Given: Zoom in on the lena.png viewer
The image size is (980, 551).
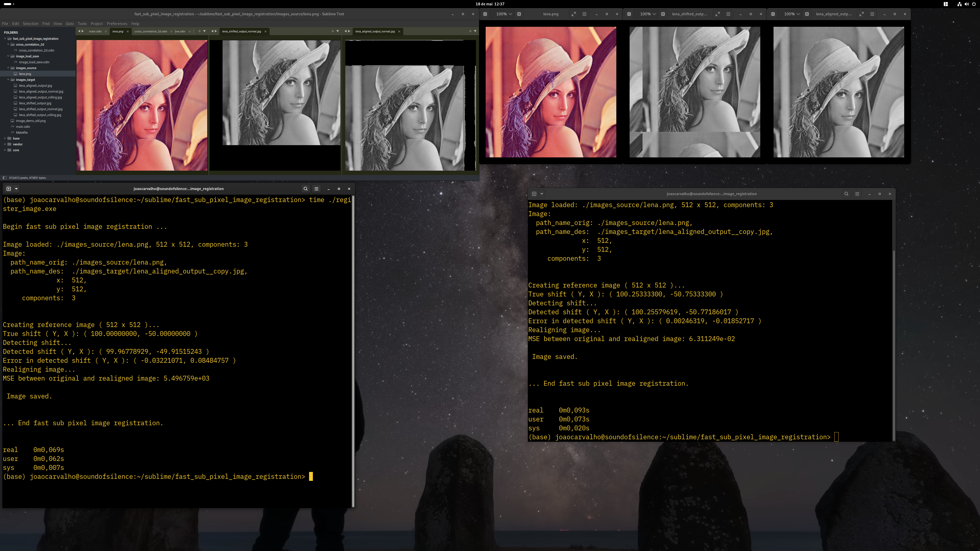Looking at the screenshot, I should click(519, 14).
